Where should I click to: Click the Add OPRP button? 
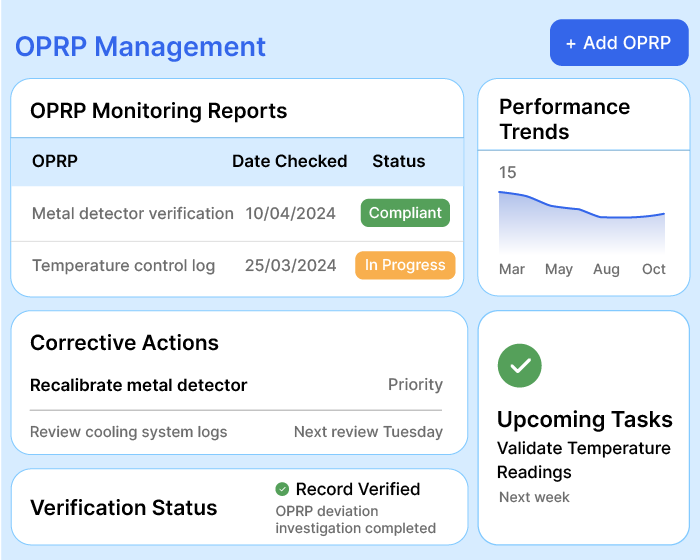(619, 43)
